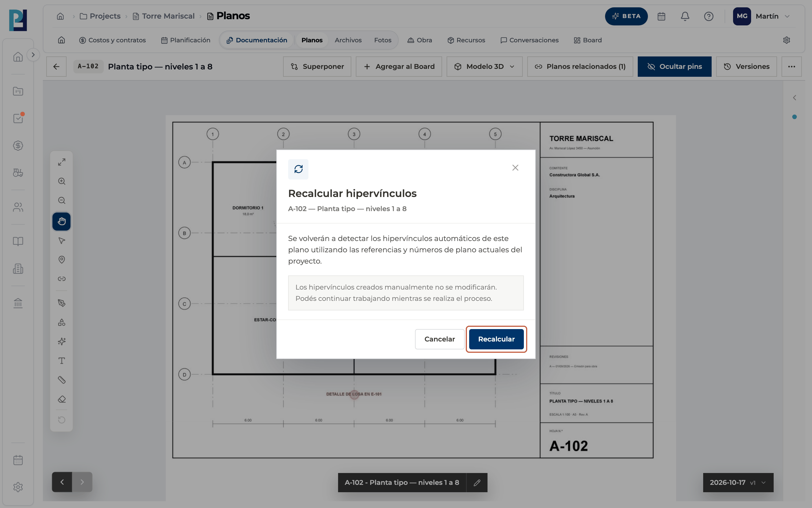Confirm with the Recalcular button
Viewport: 812px width, 508px height.
pos(496,339)
